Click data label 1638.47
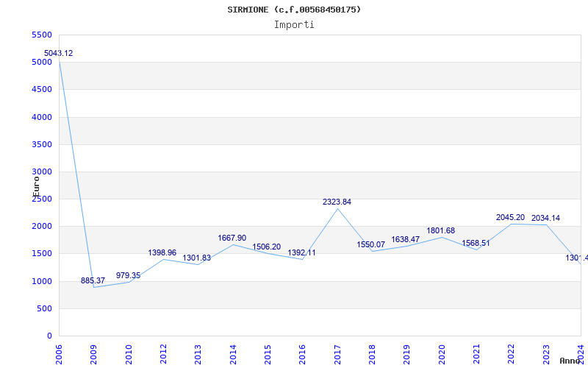 click(x=406, y=240)
